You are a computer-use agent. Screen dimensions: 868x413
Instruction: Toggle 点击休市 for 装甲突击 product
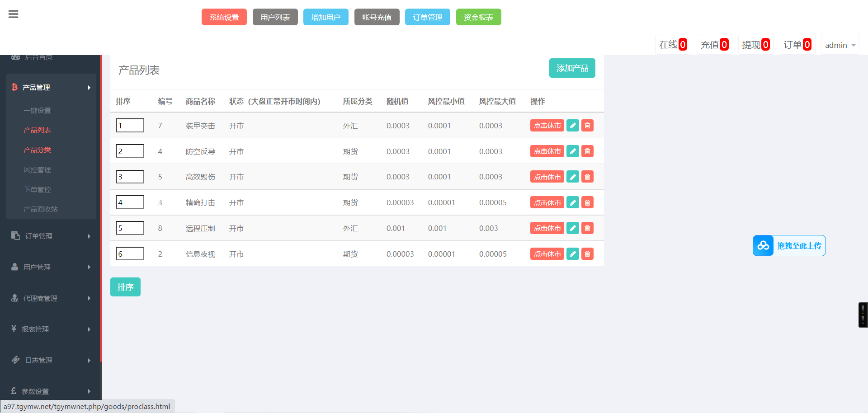click(x=547, y=126)
